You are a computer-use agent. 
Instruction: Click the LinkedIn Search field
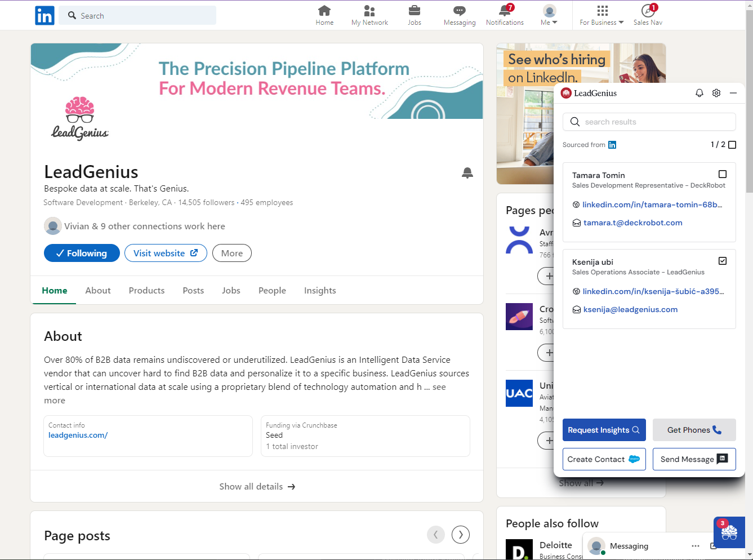pos(137,15)
